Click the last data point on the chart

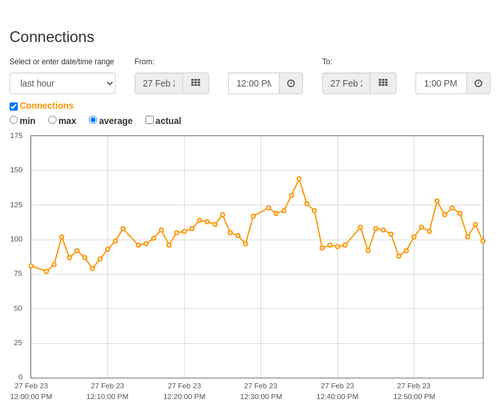[x=483, y=241]
